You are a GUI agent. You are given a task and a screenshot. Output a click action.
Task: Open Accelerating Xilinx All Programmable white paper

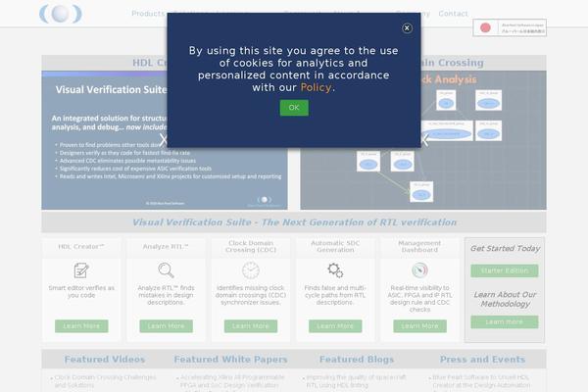click(232, 381)
